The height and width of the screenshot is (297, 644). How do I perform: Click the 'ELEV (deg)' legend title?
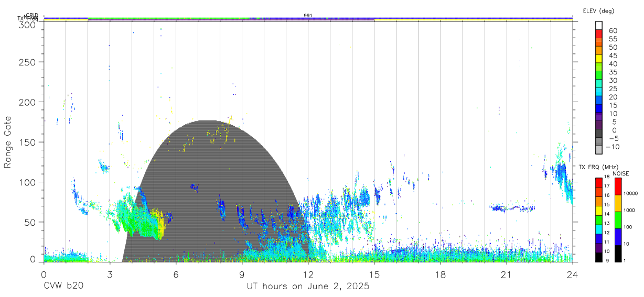point(598,11)
